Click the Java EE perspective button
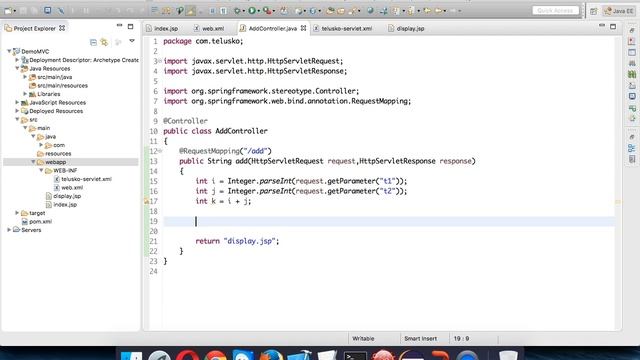 tap(619, 11)
